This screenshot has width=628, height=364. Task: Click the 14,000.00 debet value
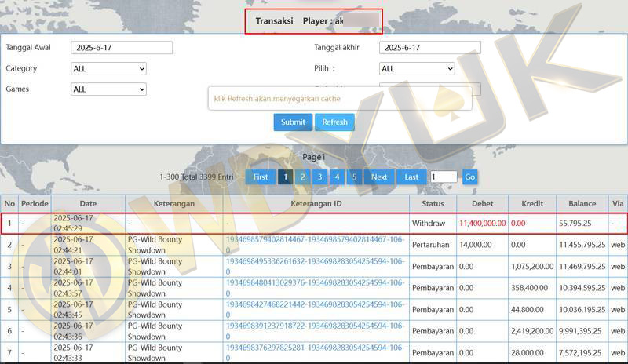pyautogui.click(x=476, y=245)
